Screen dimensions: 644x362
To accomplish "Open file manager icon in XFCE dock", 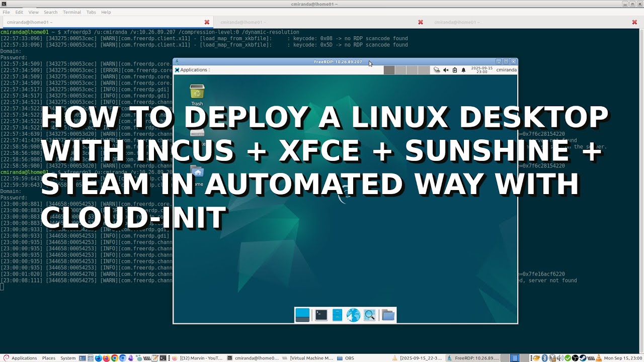I will coord(337,315).
